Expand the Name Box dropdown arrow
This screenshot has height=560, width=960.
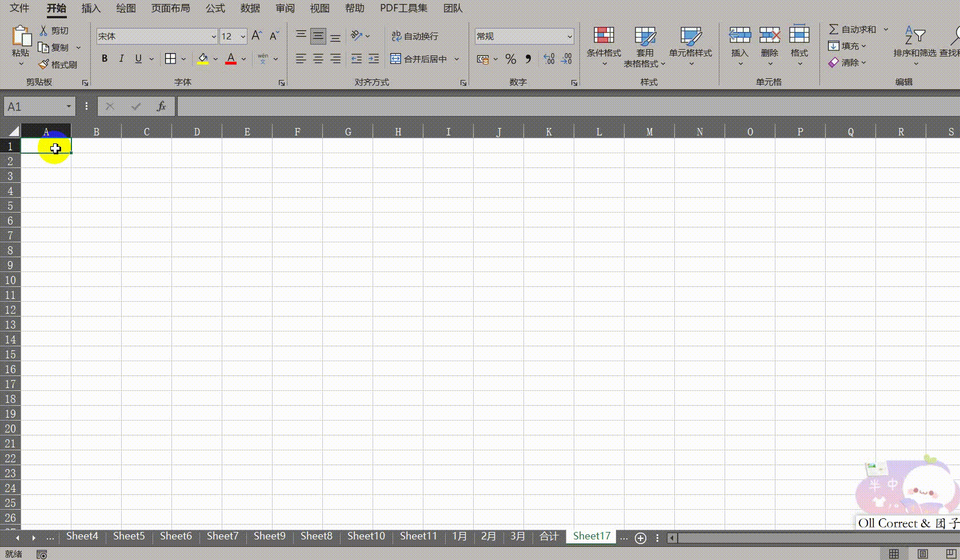tap(69, 106)
